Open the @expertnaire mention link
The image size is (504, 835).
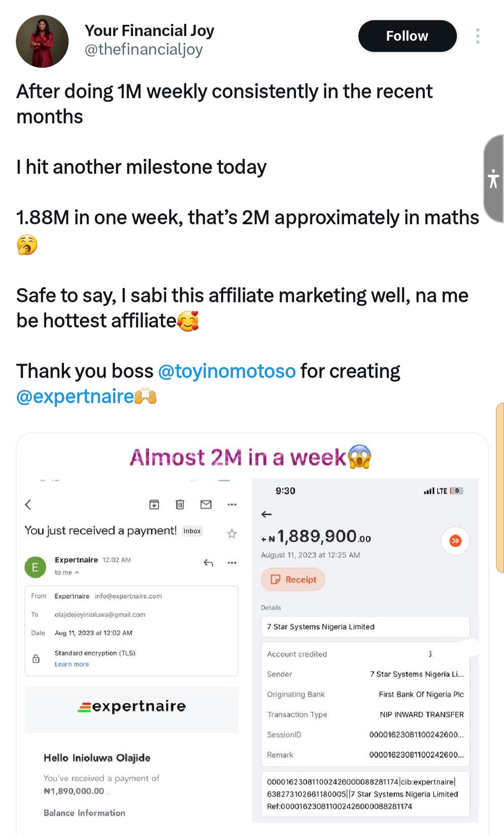75,396
